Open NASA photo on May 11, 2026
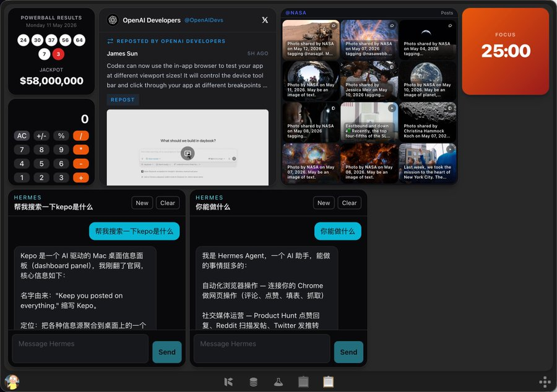Viewport: 557px width, 392px height. point(311,80)
